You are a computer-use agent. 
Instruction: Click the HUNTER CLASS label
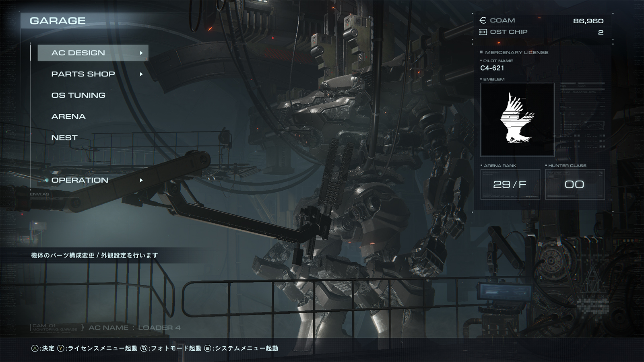(x=567, y=166)
